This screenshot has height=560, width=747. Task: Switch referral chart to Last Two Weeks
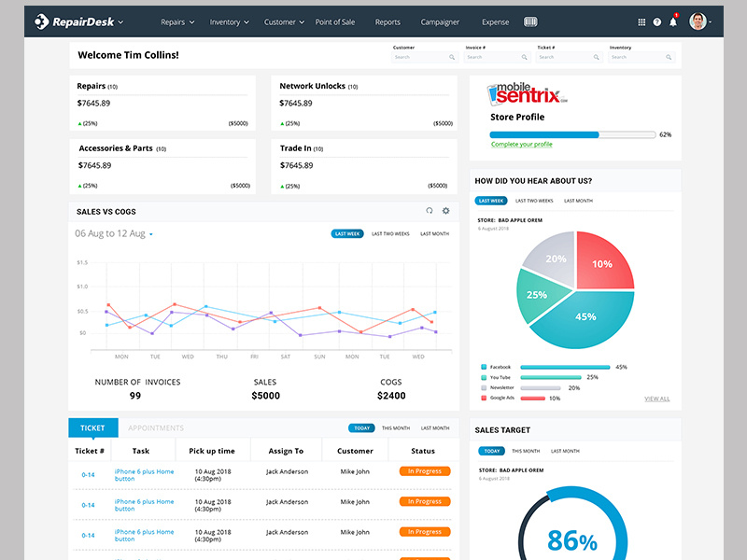click(x=534, y=201)
